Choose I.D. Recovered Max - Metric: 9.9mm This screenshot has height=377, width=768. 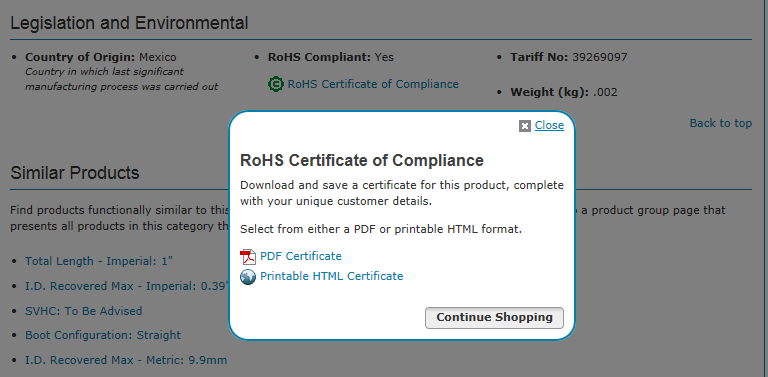point(126,360)
